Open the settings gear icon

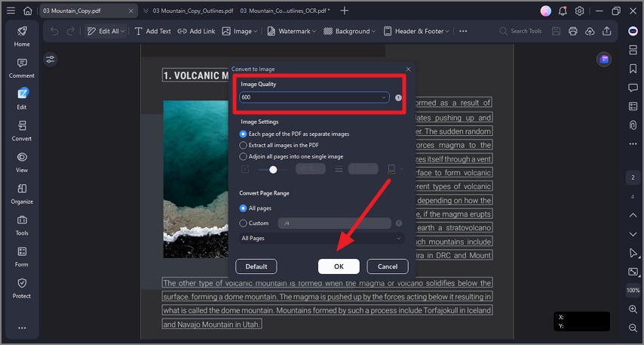coord(579,11)
